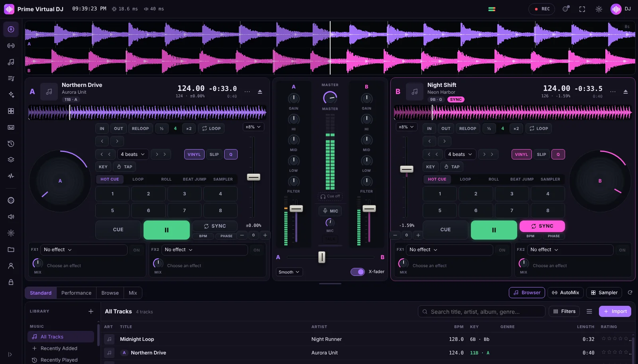Expand the Smooth crossfader curve dropdown
Screen dimensions: 638x364
coord(289,272)
